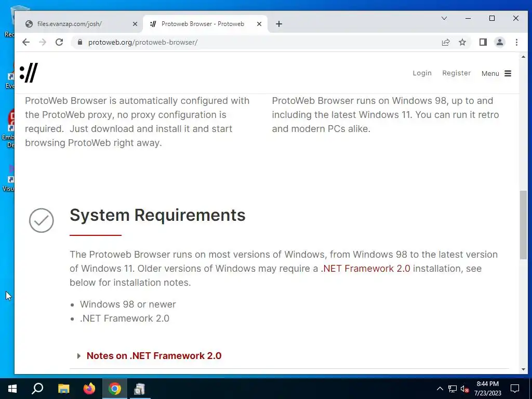This screenshot has height=399, width=532.
Task: Open File Explorer from taskbar
Action: (x=63, y=389)
